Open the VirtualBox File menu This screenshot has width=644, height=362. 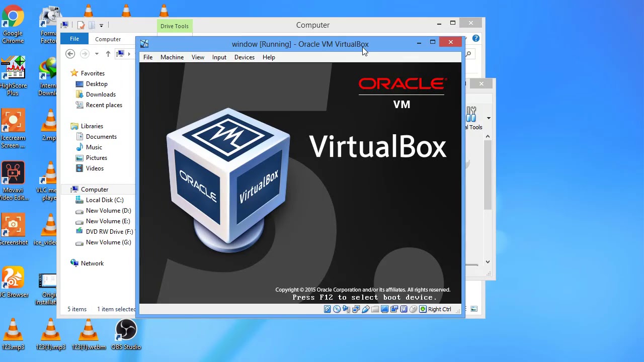(x=148, y=57)
